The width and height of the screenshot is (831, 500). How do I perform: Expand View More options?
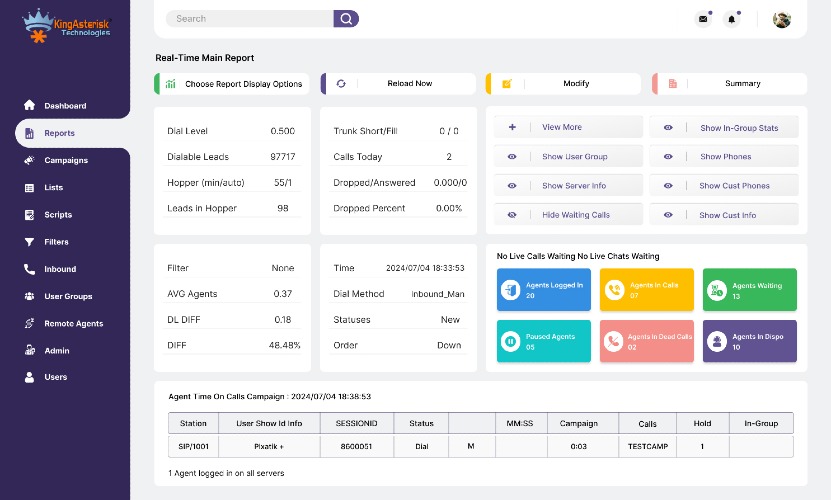(x=561, y=128)
